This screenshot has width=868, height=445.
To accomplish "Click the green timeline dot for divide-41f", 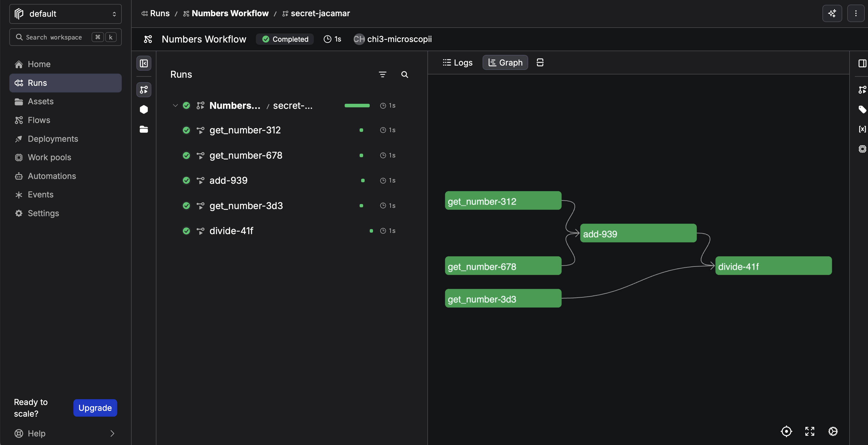I will click(x=371, y=231).
